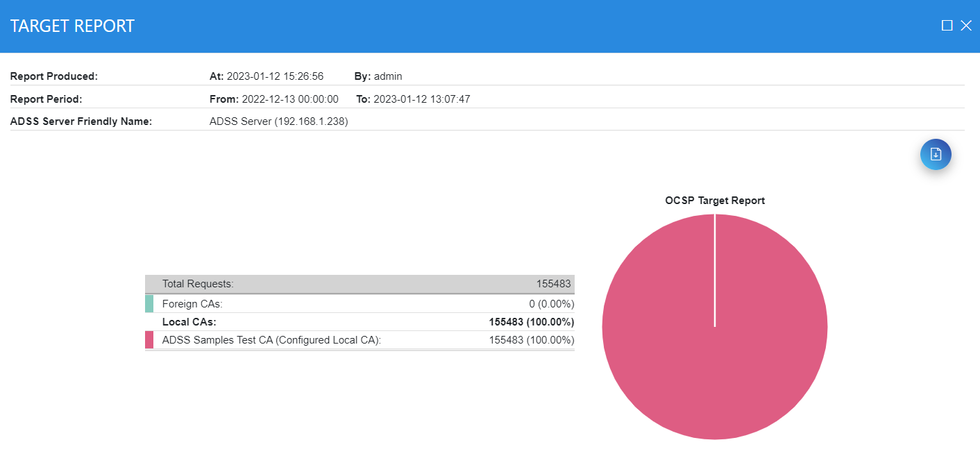Select the Total Requests header row
980x465 pixels.
tap(198, 284)
